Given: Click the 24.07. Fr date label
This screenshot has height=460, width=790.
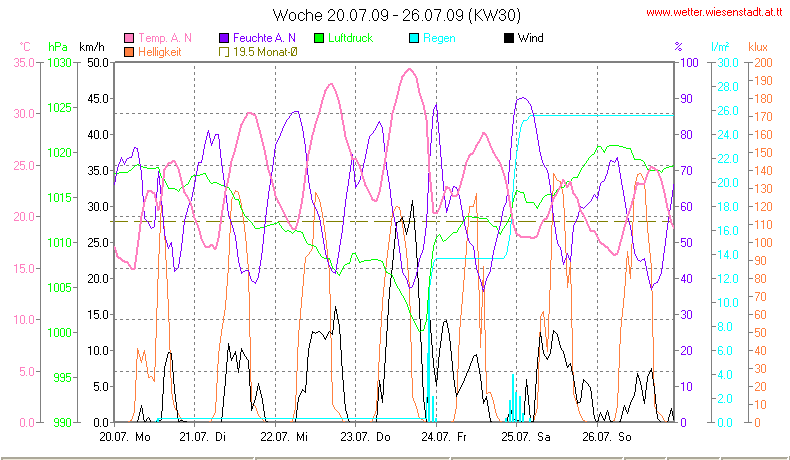Looking at the screenshot, I should 444,437.
